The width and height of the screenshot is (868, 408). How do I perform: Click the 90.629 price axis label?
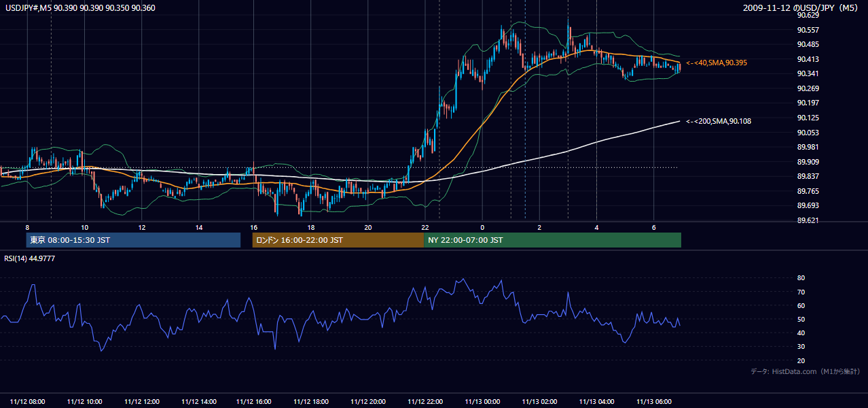[x=808, y=15]
